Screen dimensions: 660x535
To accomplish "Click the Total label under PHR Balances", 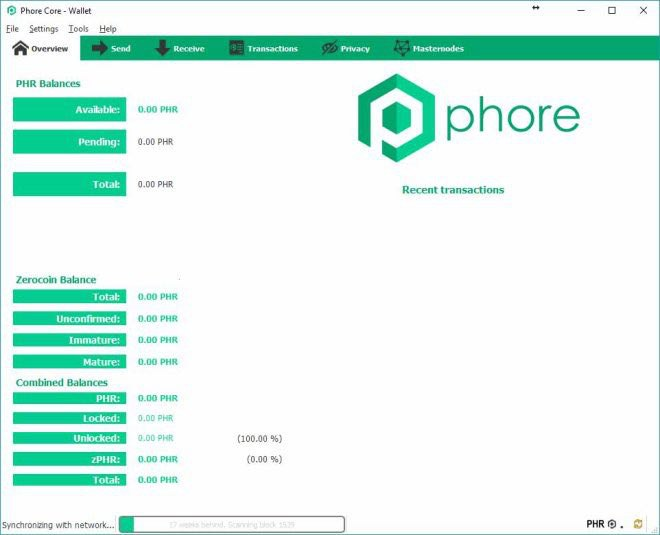I will (x=69, y=184).
